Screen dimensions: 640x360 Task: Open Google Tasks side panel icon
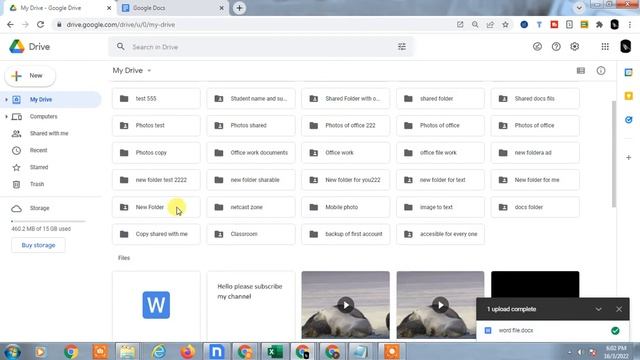[629, 120]
